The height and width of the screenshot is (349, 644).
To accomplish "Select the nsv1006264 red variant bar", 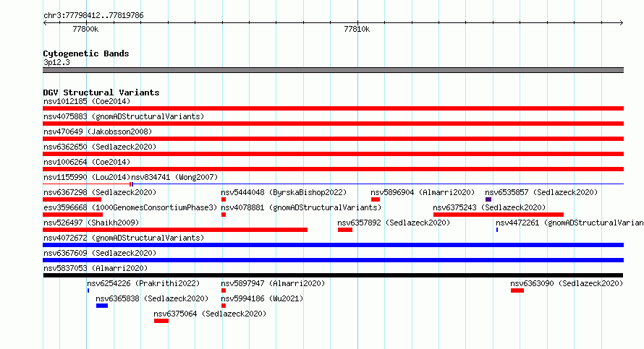I will click(333, 169).
